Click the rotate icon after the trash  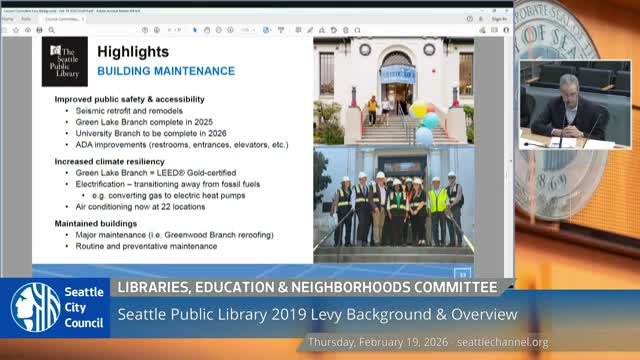(x=358, y=30)
